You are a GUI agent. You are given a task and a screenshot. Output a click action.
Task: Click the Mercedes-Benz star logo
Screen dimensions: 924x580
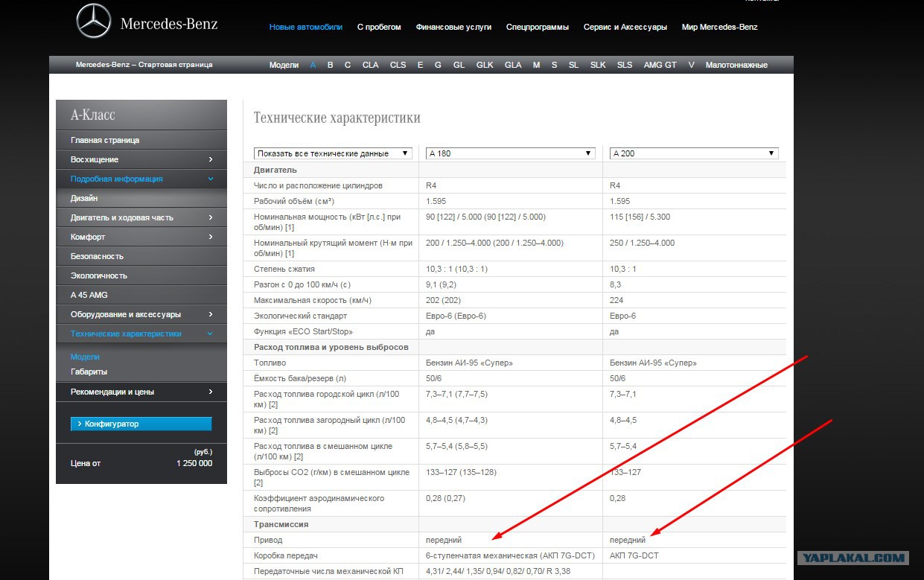click(x=94, y=22)
